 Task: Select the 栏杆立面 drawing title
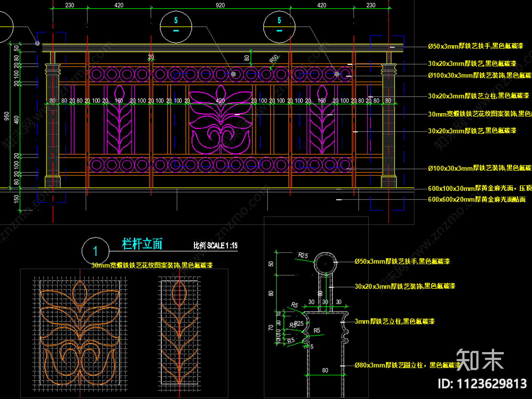[x=142, y=244]
